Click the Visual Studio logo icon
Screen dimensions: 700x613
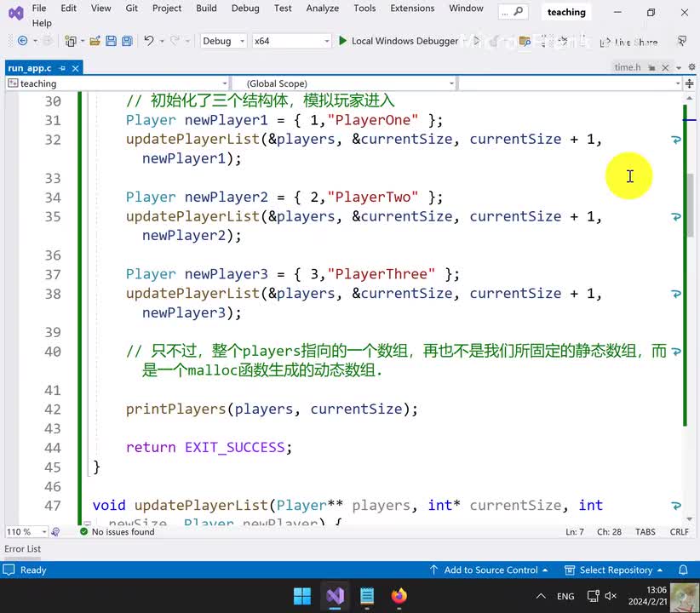coord(15,13)
